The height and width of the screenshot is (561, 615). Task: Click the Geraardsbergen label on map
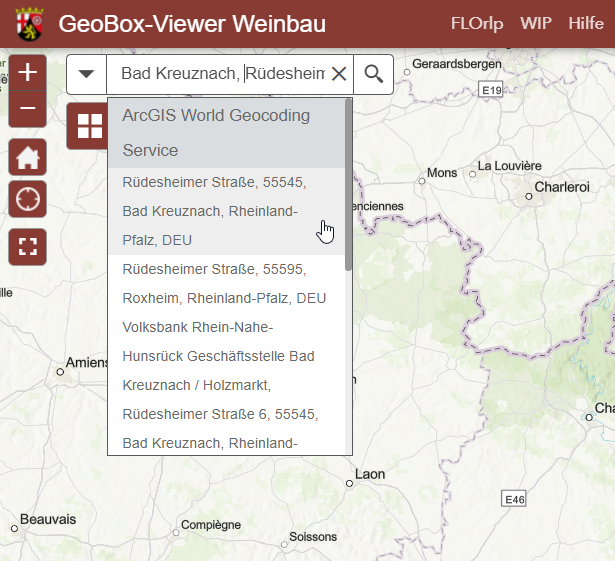click(457, 64)
